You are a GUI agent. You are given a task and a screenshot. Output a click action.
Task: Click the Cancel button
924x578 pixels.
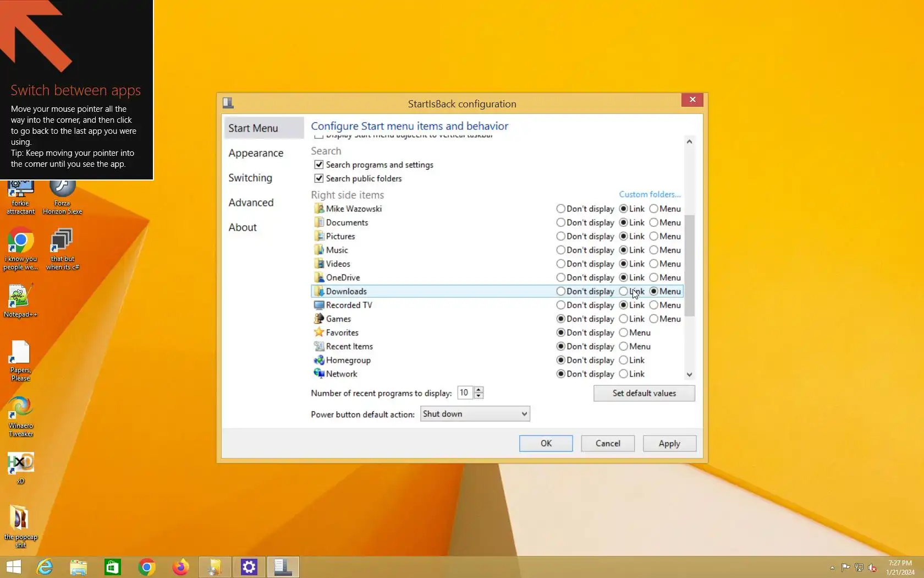(x=608, y=444)
